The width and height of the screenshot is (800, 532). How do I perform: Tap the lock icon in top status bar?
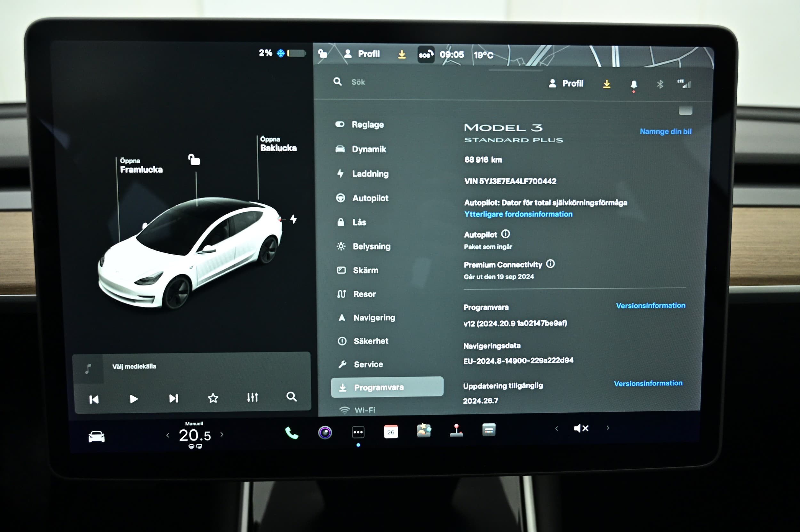point(323,53)
